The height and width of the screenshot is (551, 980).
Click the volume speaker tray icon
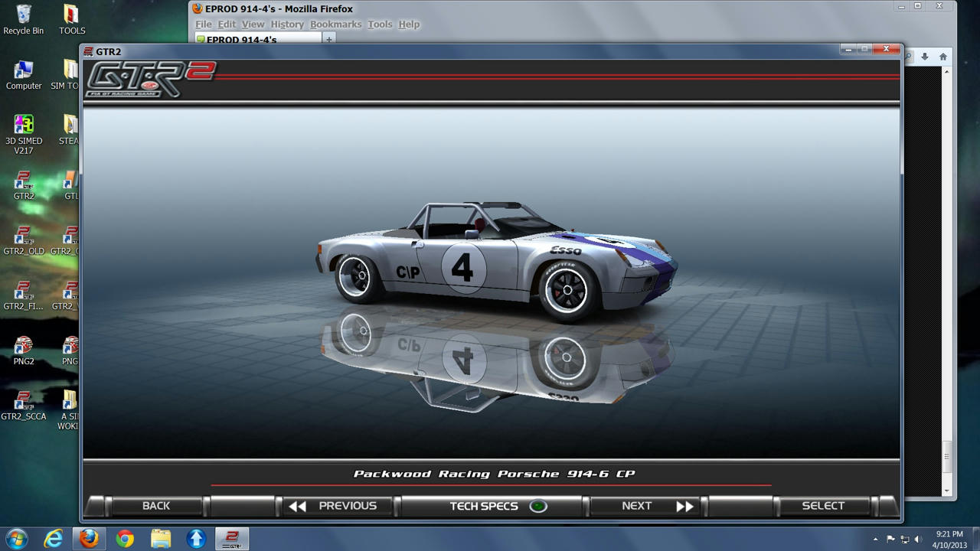coord(918,539)
